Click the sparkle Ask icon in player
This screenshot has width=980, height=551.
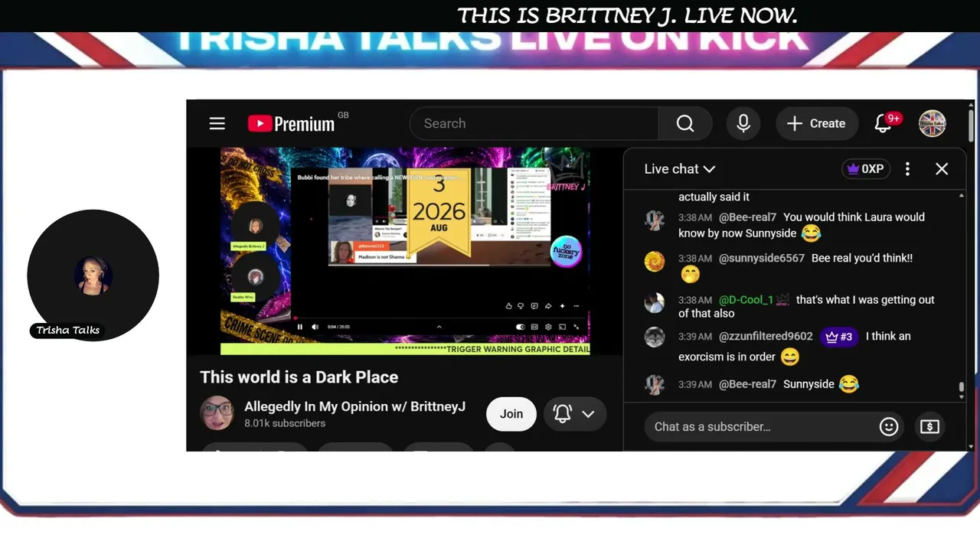[x=562, y=306]
